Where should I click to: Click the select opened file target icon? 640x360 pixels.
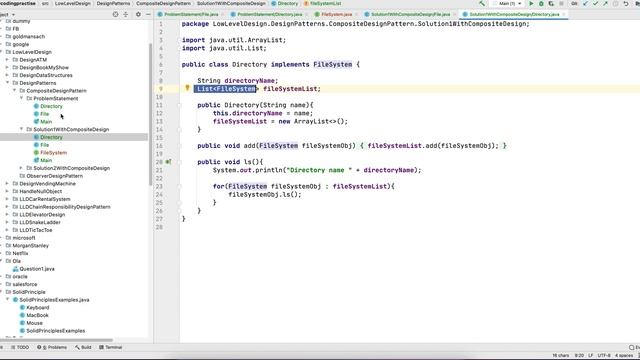click(x=116, y=14)
